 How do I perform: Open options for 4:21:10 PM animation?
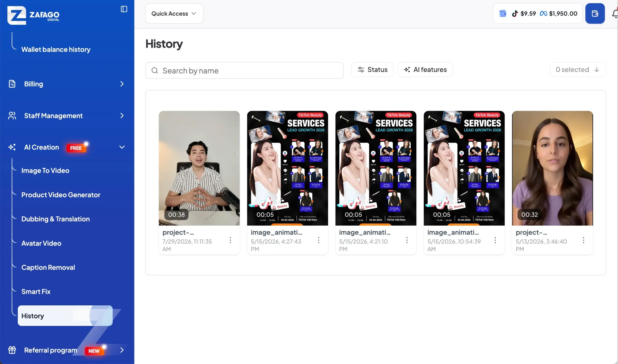pos(407,240)
